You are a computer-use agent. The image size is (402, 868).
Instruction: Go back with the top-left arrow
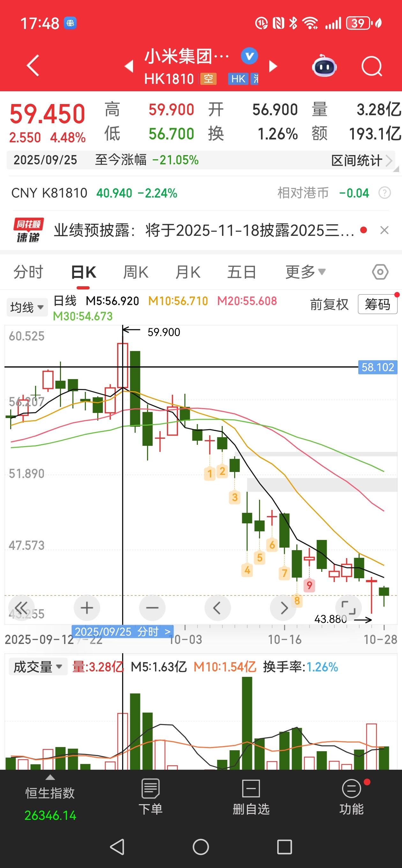point(33,65)
